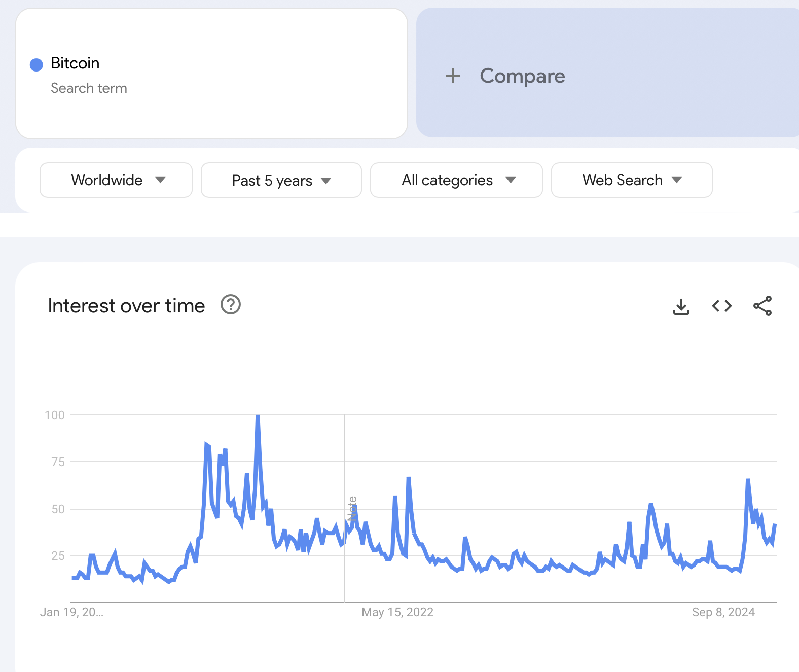The height and width of the screenshot is (672, 799).
Task: Click the plus icon beside Compare
Action: click(x=453, y=76)
